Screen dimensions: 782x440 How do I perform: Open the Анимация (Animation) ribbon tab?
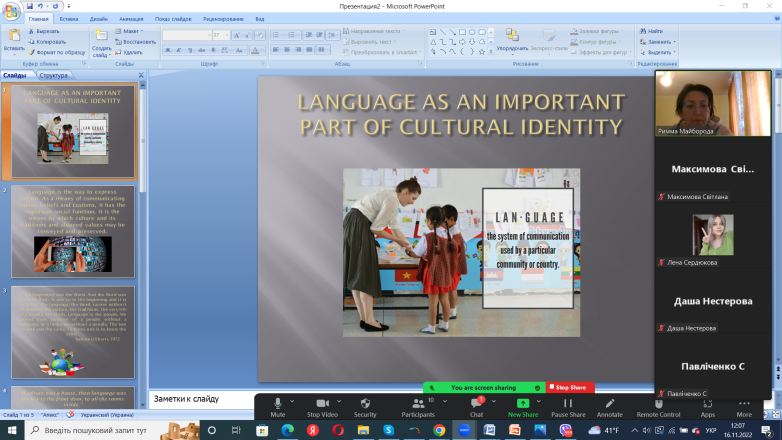click(131, 19)
